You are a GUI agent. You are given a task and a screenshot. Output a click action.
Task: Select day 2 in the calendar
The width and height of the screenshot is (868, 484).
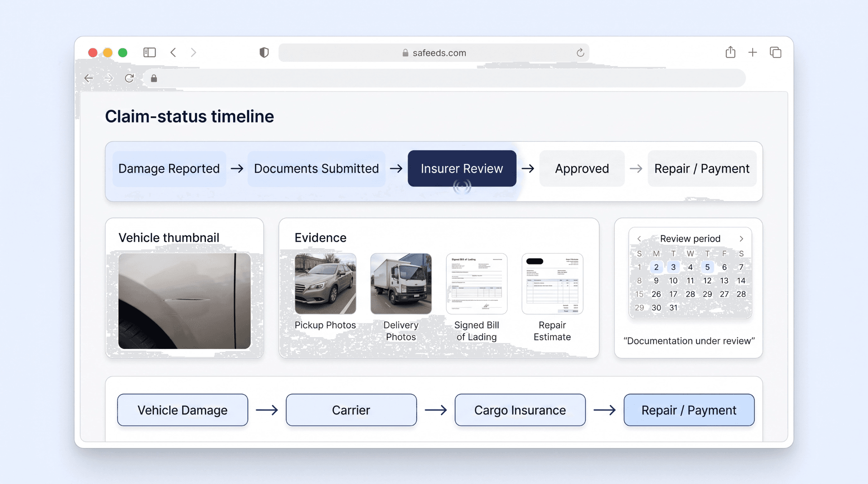click(x=656, y=267)
